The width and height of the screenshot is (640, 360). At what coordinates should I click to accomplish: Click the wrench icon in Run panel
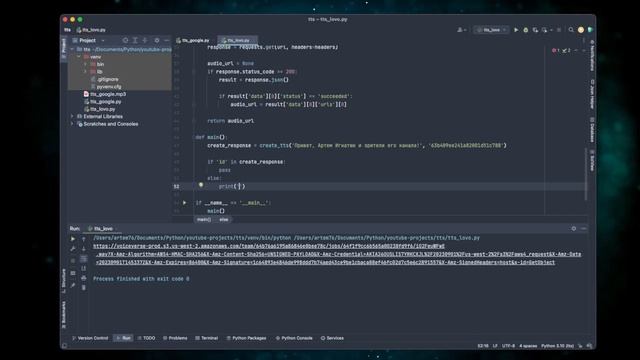point(73,249)
